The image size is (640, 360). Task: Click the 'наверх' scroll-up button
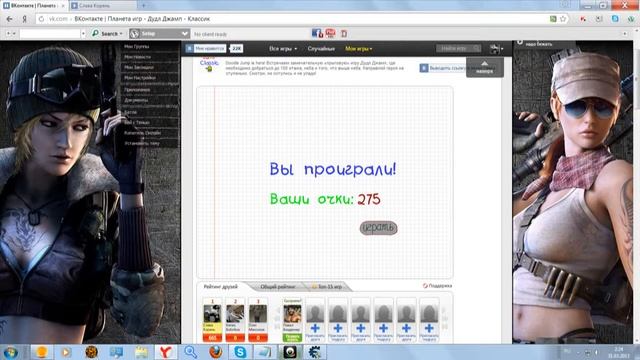coord(484,67)
